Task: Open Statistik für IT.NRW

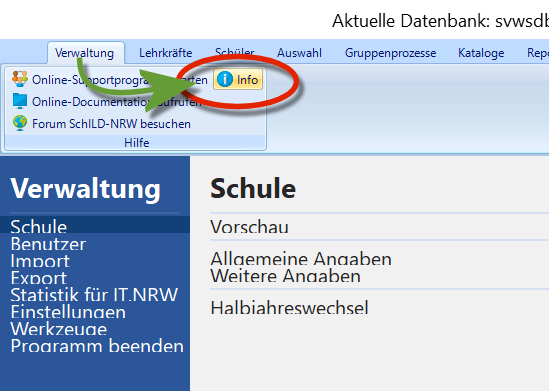Action: point(94,295)
